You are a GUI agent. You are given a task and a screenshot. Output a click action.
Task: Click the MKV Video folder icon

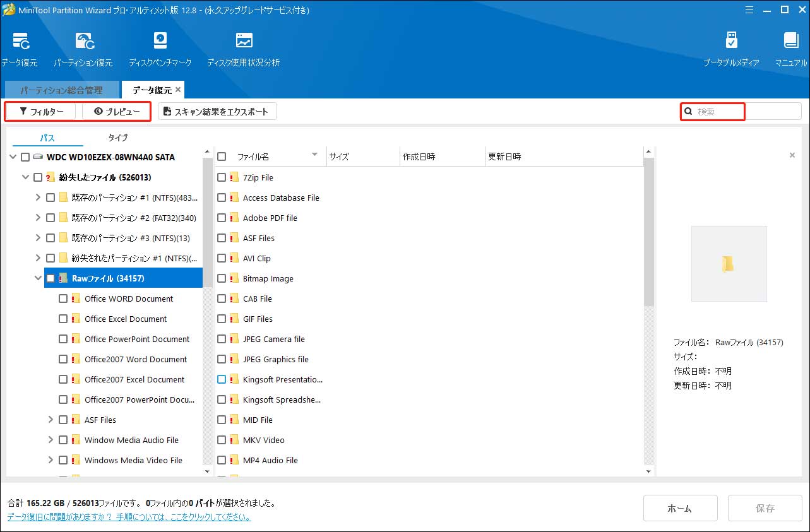234,440
